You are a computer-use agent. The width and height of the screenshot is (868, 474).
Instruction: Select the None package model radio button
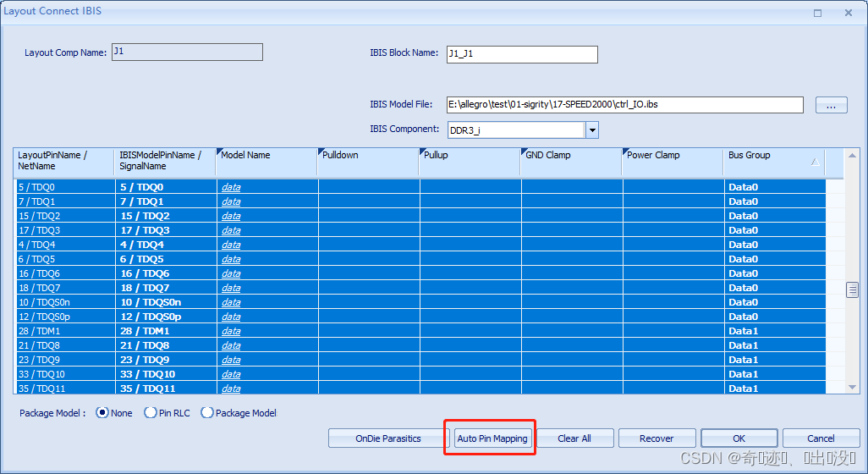click(102, 412)
